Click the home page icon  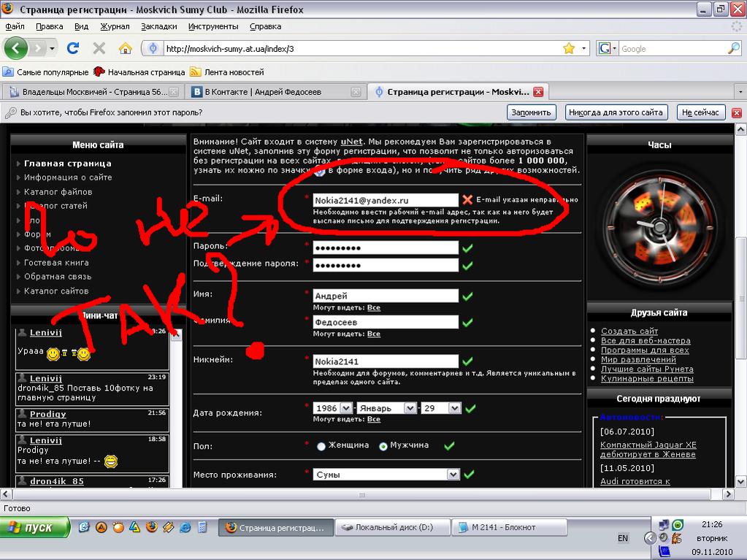pos(125,48)
